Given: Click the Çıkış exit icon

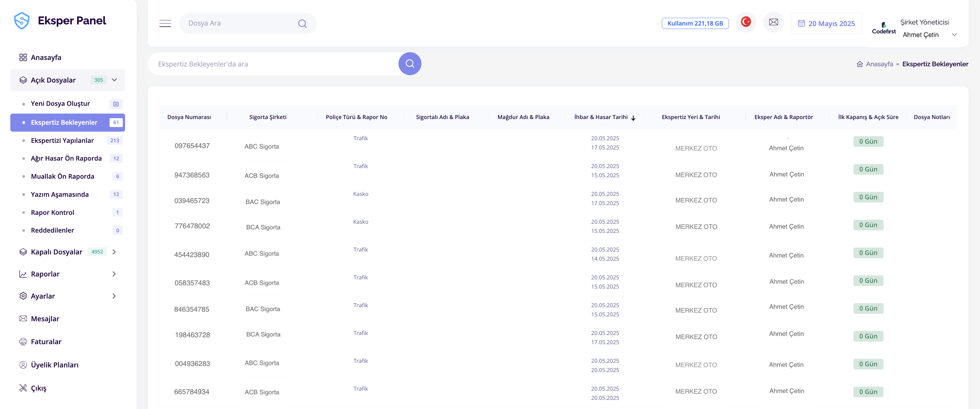Looking at the screenshot, I should click(23, 388).
